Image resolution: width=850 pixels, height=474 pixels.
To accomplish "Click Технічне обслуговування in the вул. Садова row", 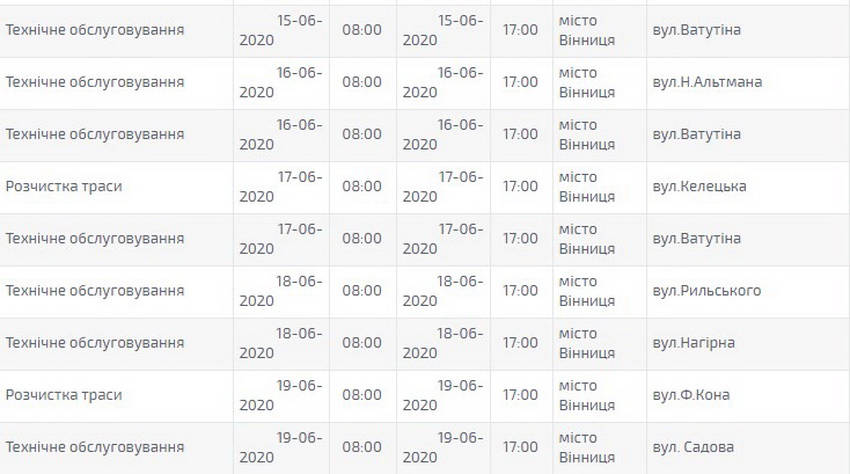I will coord(95,447).
